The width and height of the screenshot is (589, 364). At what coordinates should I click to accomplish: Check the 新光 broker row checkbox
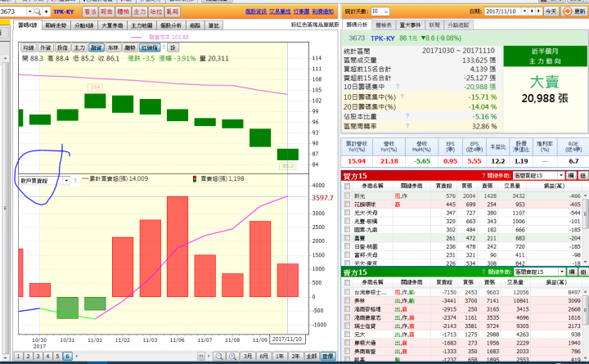[x=348, y=195]
